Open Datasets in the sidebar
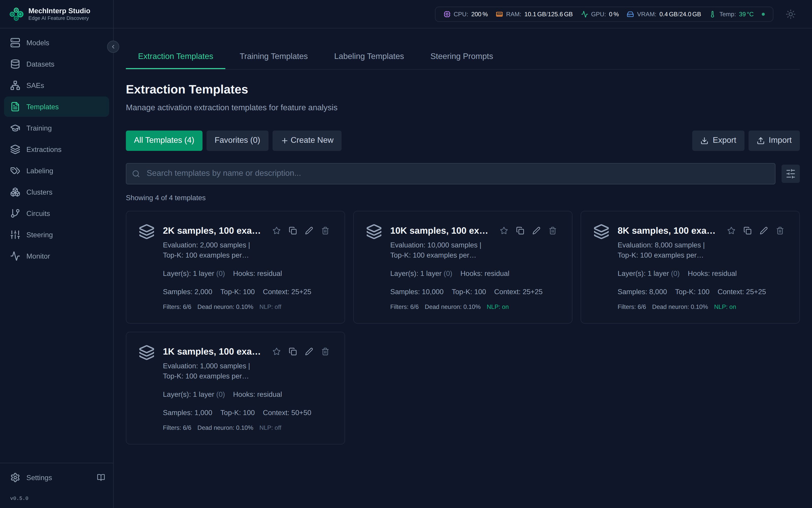 click(56, 64)
